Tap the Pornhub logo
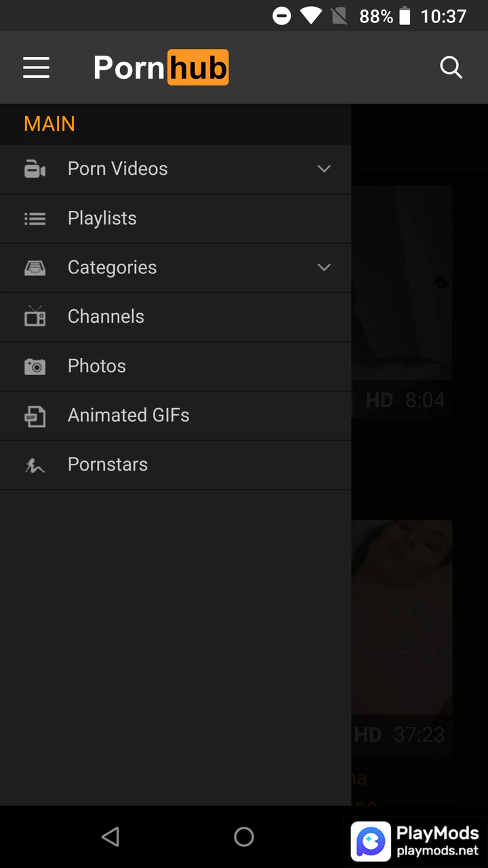This screenshot has height=868, width=488. tap(161, 67)
